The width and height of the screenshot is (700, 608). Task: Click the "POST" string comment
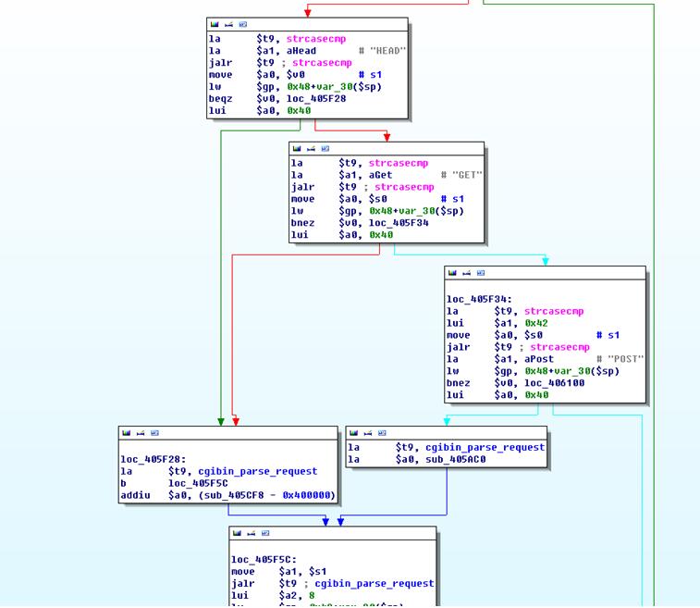point(625,359)
